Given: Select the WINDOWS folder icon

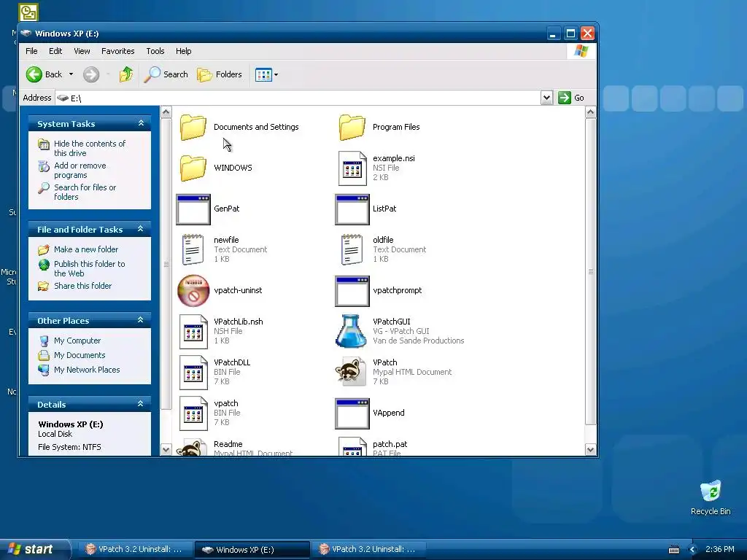Looking at the screenshot, I should 193,168.
